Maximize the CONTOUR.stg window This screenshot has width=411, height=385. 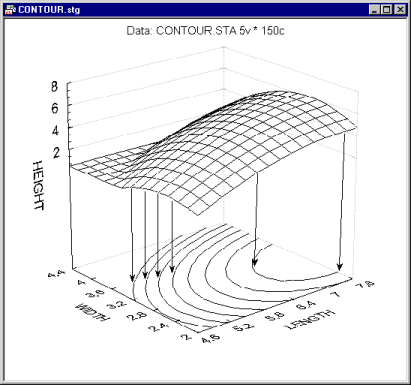[387, 10]
